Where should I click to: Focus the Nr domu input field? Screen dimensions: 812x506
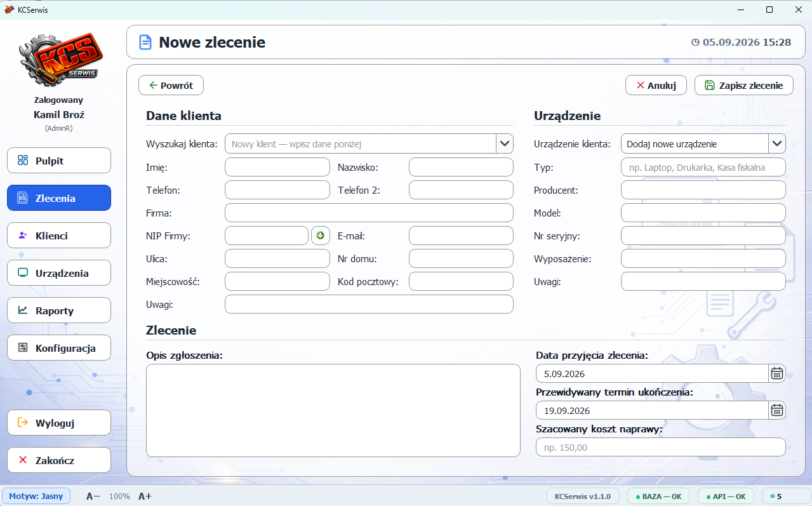click(461, 258)
